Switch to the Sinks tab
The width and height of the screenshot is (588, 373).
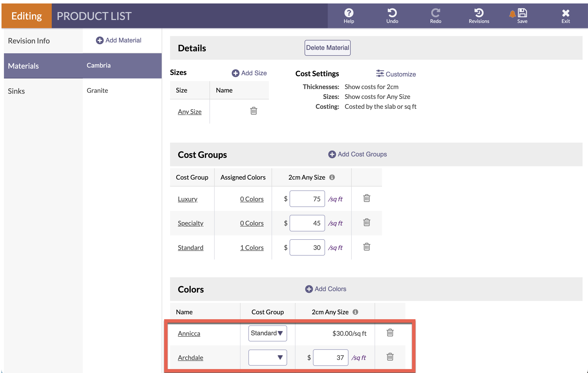(x=16, y=91)
